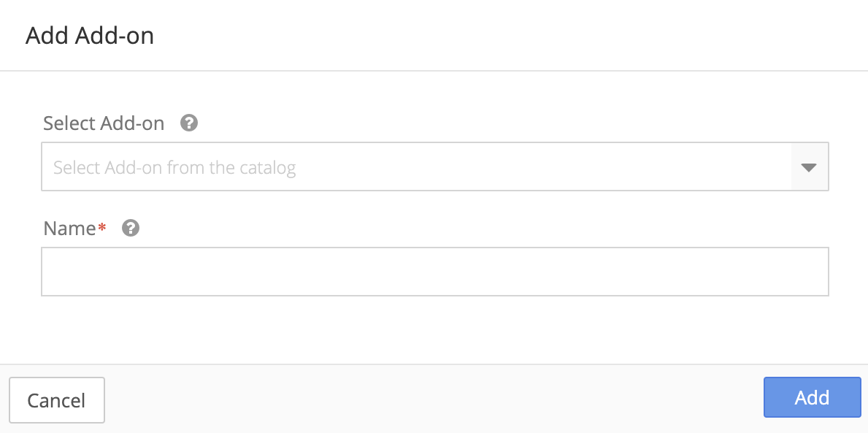Expand the Select Add-on dropdown arrow
Image resolution: width=868 pixels, height=433 pixels.
click(808, 167)
